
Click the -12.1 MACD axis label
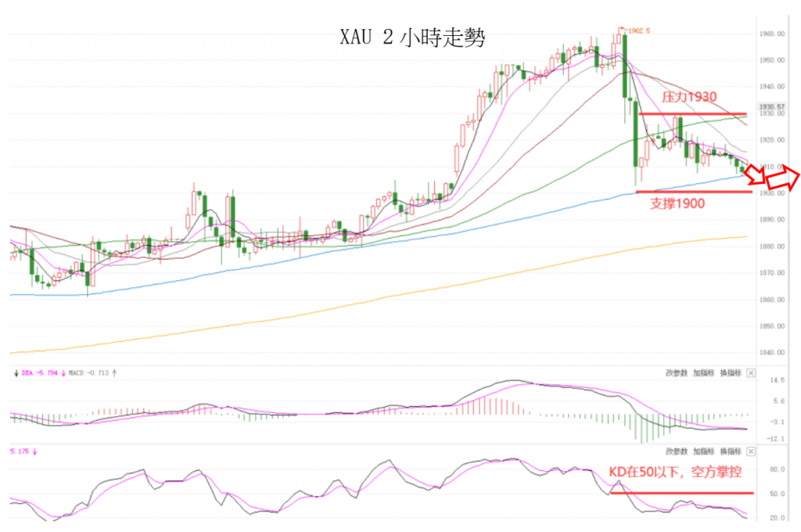(x=776, y=439)
